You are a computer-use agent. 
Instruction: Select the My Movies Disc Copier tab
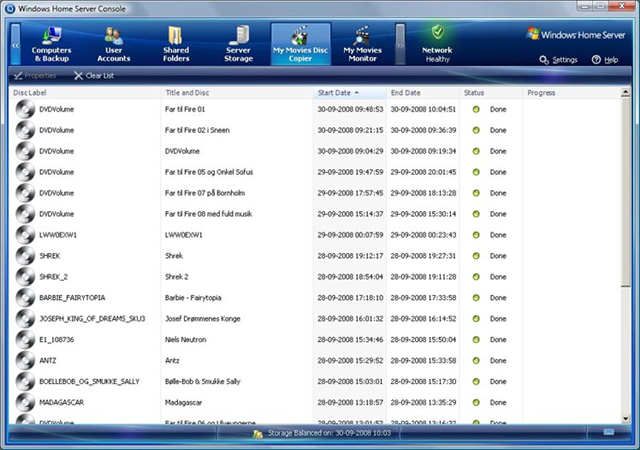pyautogui.click(x=301, y=44)
